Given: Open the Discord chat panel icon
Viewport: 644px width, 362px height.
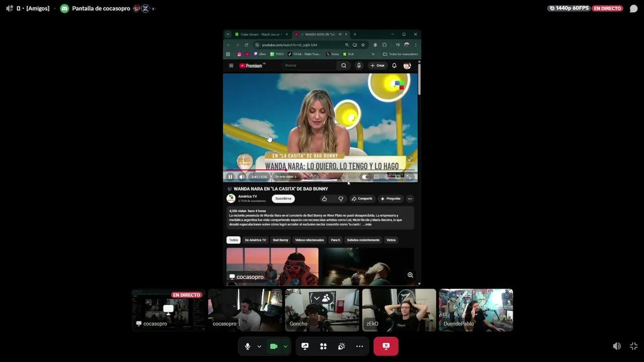Looking at the screenshot, I should pyautogui.click(x=633, y=9).
